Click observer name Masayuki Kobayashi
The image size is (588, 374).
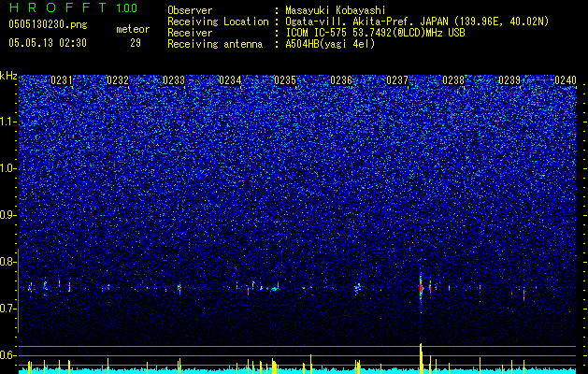point(336,10)
